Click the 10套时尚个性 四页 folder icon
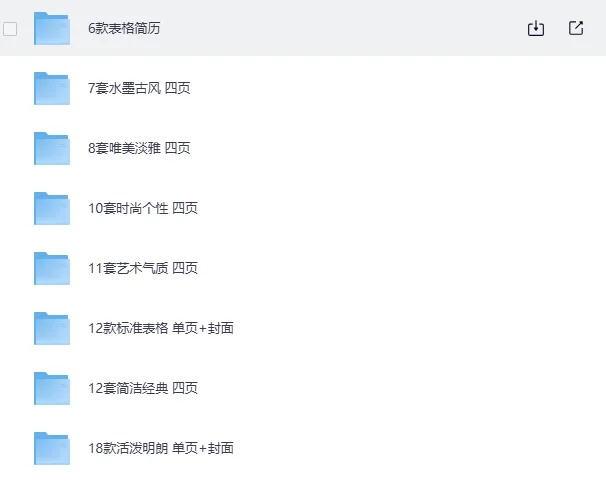Screen dimensions: 606x490 click(51, 208)
